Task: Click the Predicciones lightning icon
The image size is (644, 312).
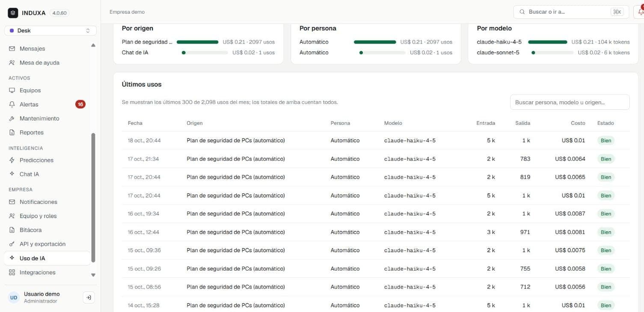Action: 12,160
